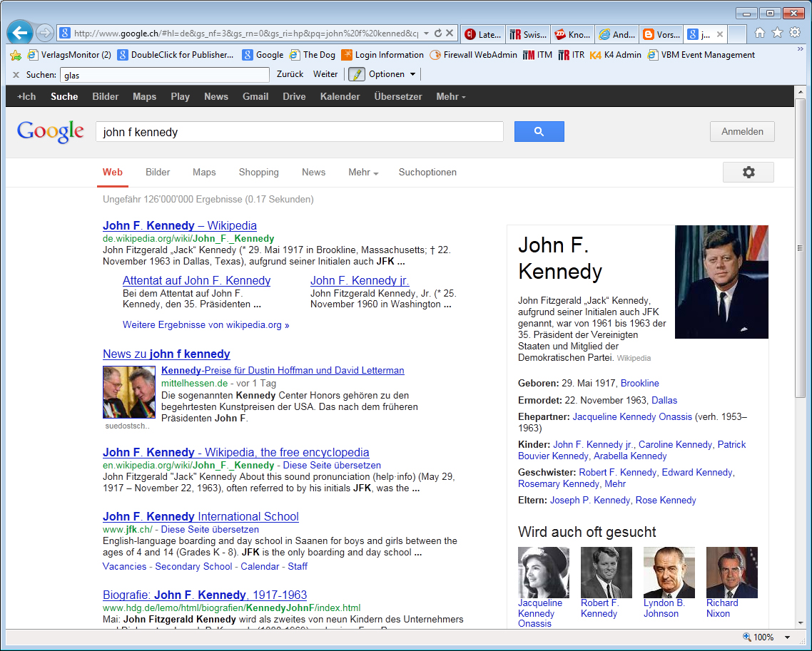Image resolution: width=812 pixels, height=651 pixels.
Task: Open the VBM Event Management bookmark
Action: click(701, 55)
